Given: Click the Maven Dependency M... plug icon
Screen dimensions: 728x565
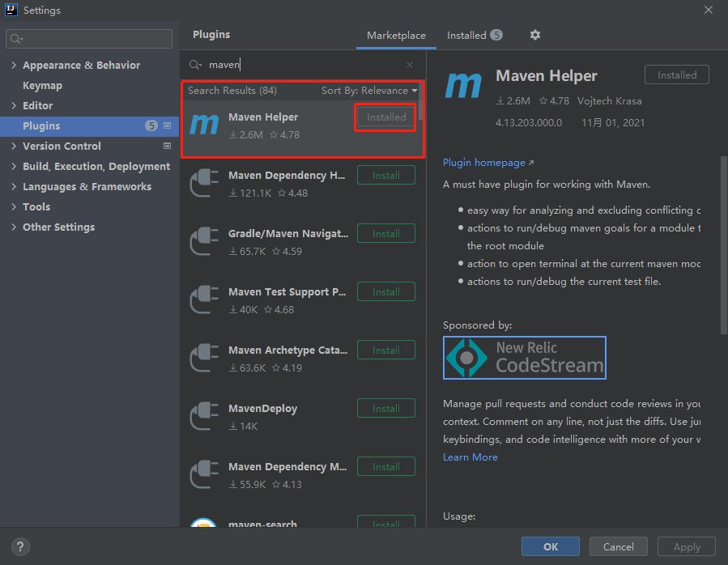Looking at the screenshot, I should 204,474.
